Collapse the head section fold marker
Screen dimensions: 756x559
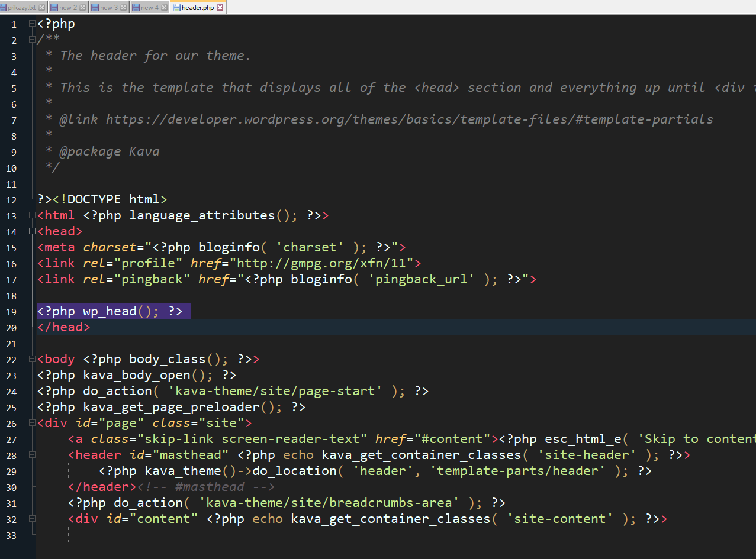(x=32, y=231)
